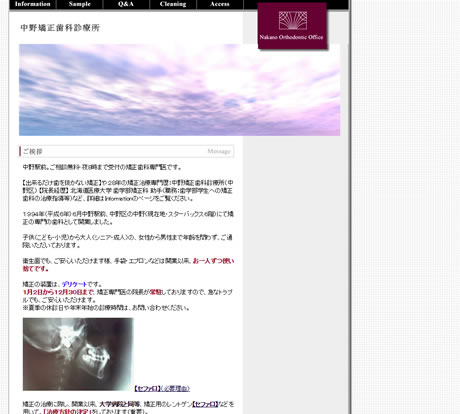Click the blue デリケート text
This screenshot has height=414, width=460.
coord(74,284)
